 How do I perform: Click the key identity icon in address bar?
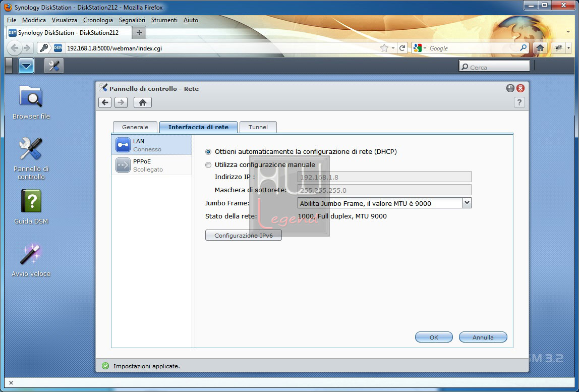[44, 48]
